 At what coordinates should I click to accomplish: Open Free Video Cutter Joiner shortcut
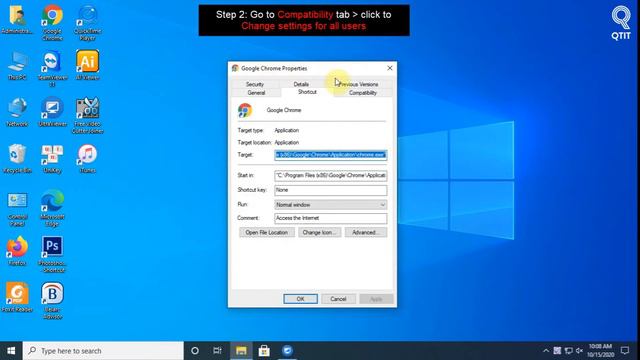[x=87, y=115]
